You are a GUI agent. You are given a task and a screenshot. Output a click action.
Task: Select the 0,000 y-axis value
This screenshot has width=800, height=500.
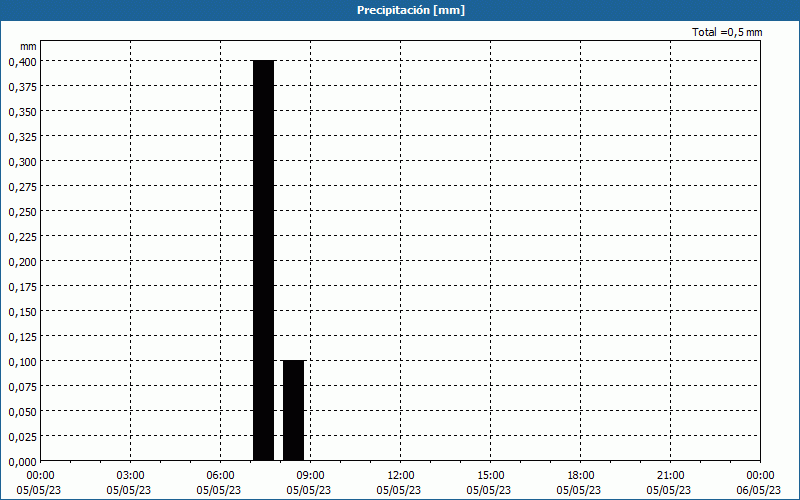point(22,462)
